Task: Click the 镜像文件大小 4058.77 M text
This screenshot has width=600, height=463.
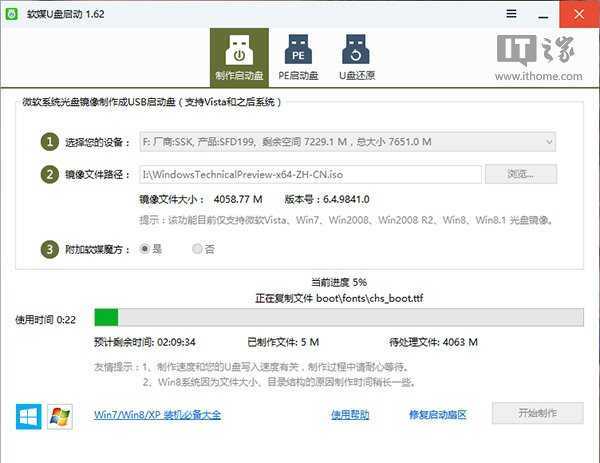Action: coord(201,199)
